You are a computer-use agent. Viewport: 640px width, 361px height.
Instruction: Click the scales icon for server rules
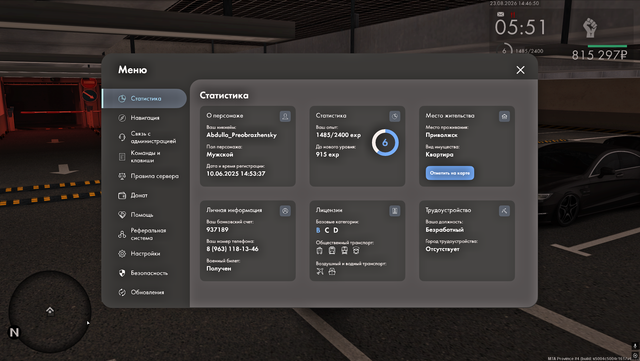point(122,176)
